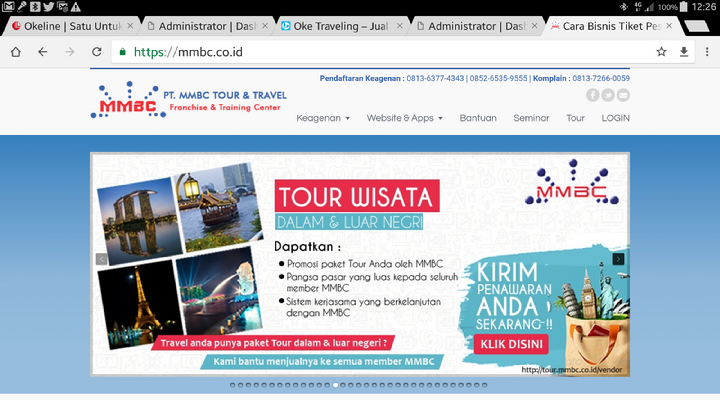Show next slide with right arrow
This screenshot has width=720, height=400.
click(x=618, y=259)
